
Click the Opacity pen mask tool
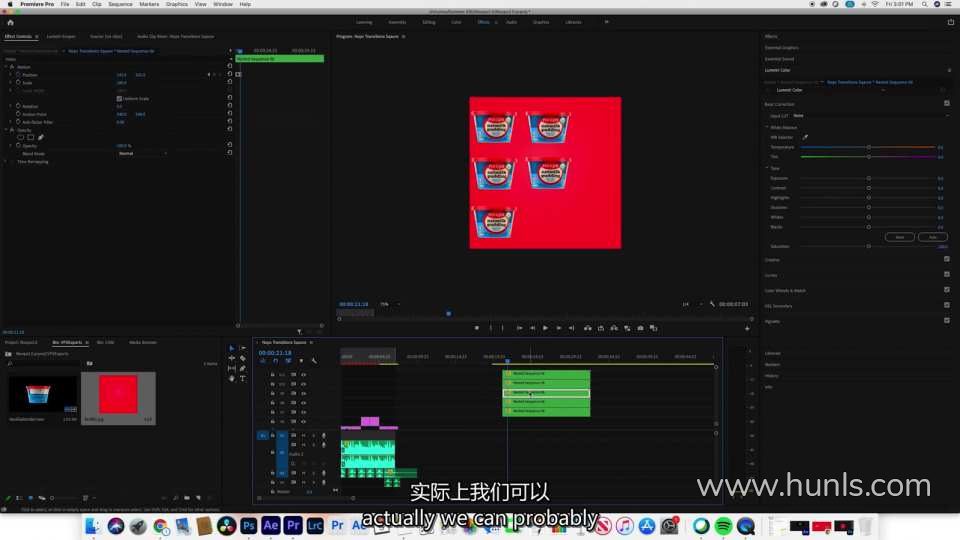coord(41,137)
